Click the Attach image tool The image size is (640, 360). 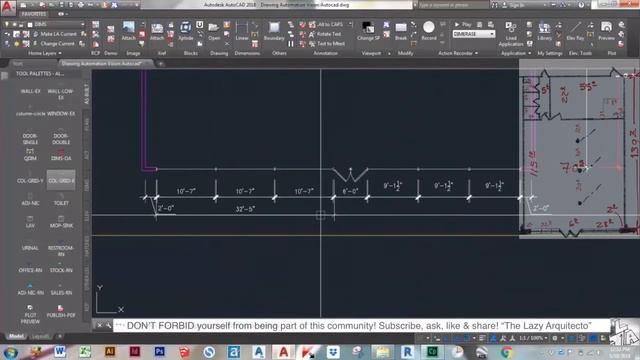[x=129, y=31]
